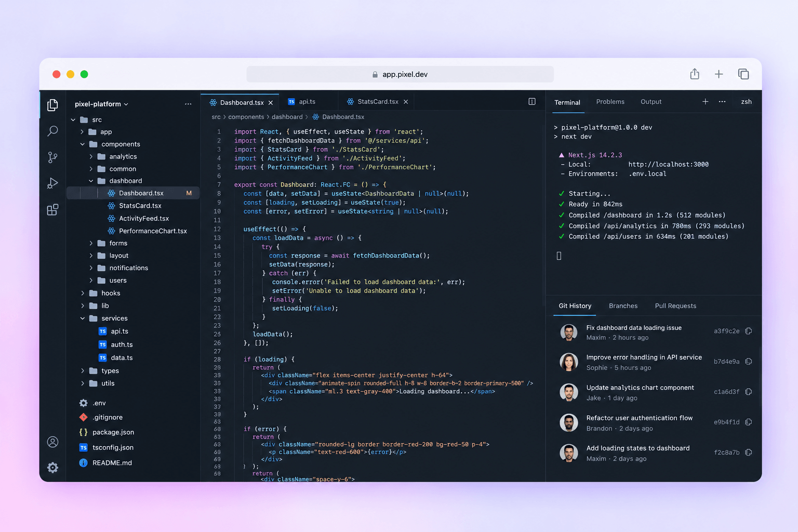This screenshot has height=532, width=798.
Task: Expand the notifications folder
Action: click(91, 268)
